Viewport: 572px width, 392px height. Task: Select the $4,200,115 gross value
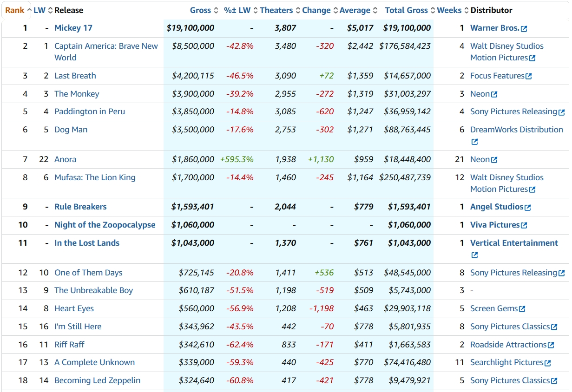(x=193, y=76)
